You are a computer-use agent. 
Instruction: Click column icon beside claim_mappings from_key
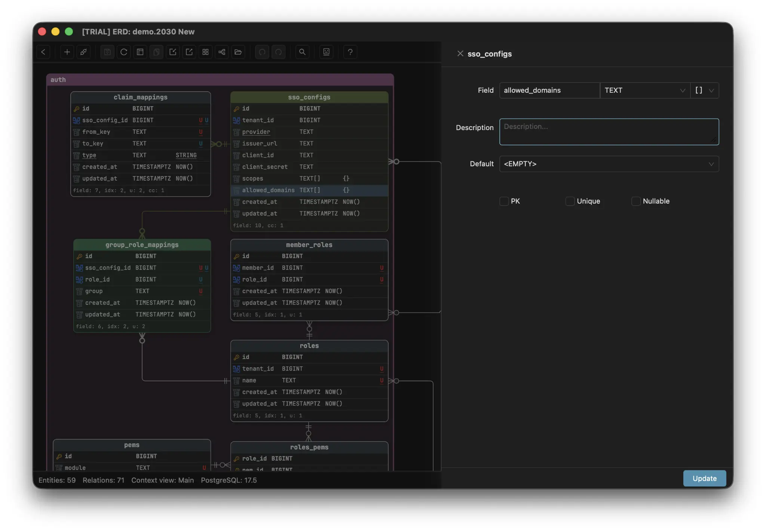77,132
